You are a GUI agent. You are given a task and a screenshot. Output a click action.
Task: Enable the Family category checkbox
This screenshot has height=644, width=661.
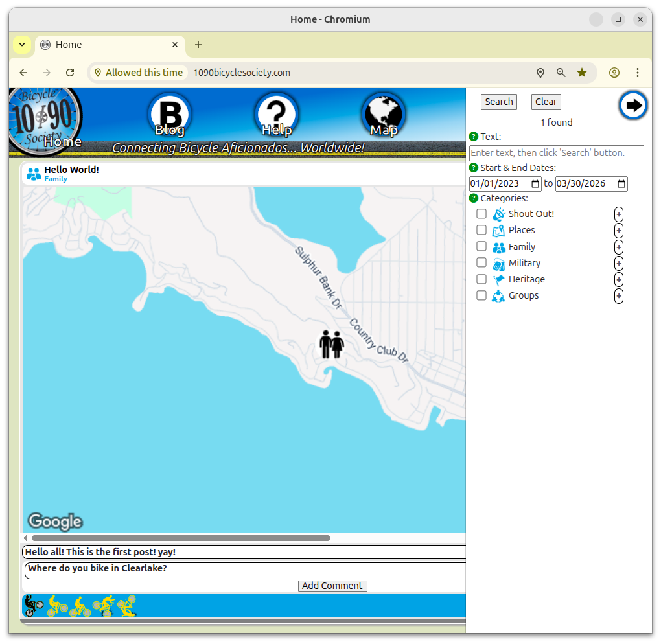pyautogui.click(x=481, y=246)
